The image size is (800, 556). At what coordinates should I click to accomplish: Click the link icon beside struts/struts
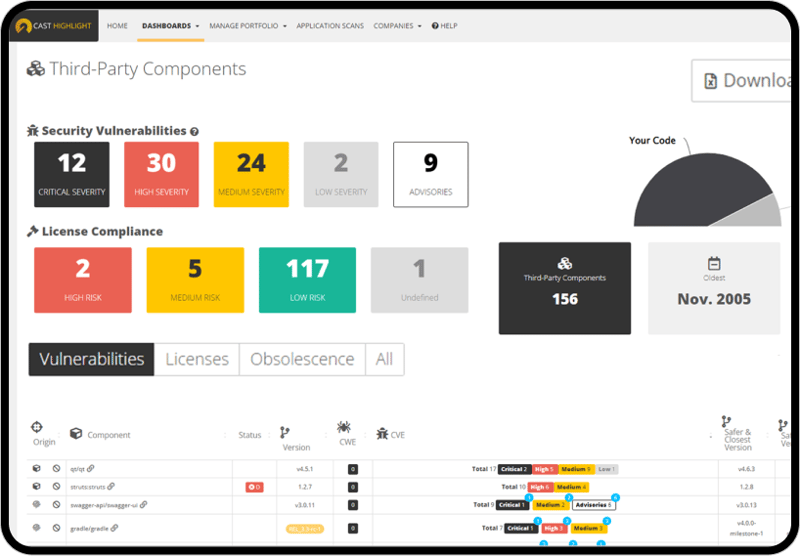[x=111, y=486]
